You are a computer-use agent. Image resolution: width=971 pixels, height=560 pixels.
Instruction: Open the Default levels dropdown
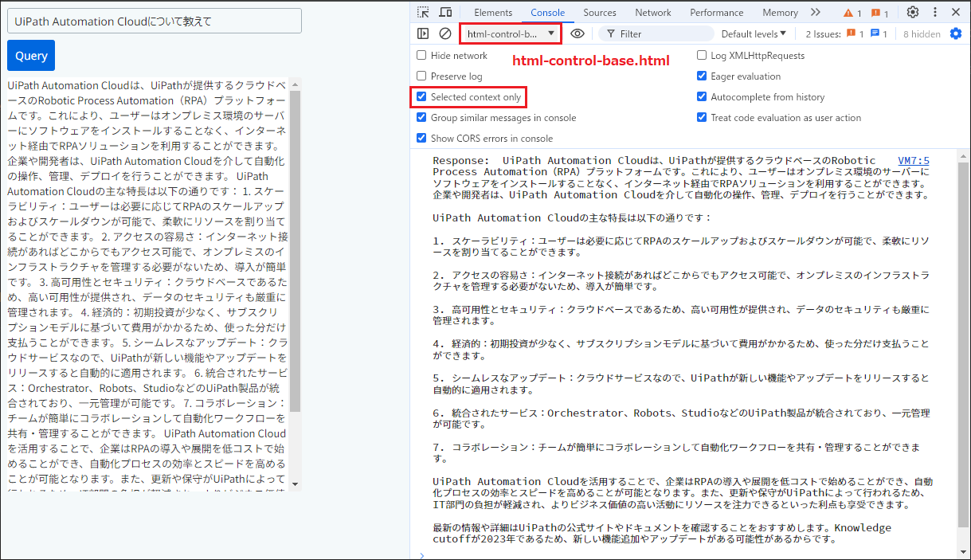click(x=754, y=33)
